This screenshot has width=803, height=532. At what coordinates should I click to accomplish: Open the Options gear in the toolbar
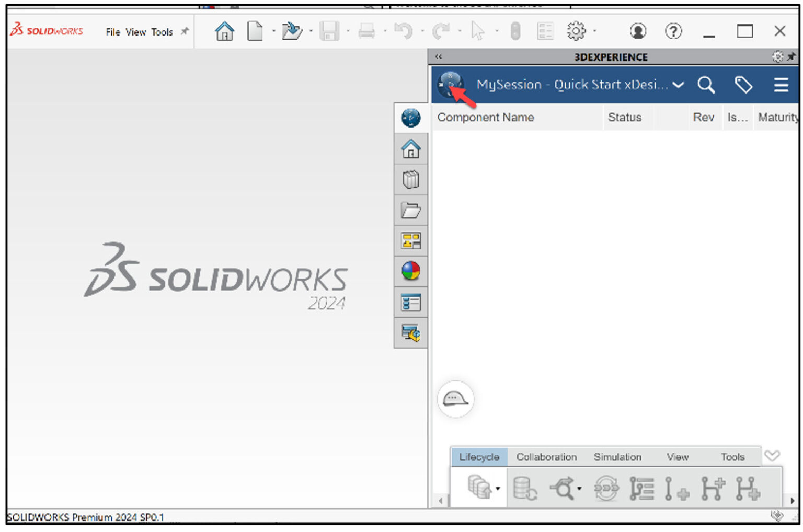tap(576, 31)
